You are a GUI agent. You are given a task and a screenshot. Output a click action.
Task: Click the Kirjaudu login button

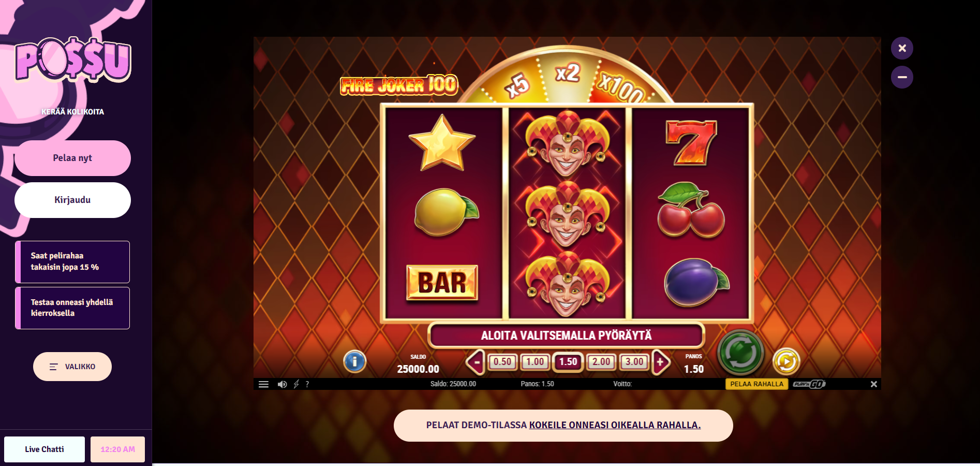(72, 200)
